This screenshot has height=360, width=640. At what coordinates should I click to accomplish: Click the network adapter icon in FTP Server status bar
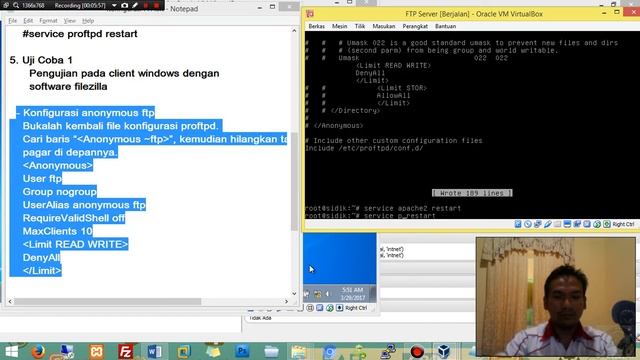(538, 224)
